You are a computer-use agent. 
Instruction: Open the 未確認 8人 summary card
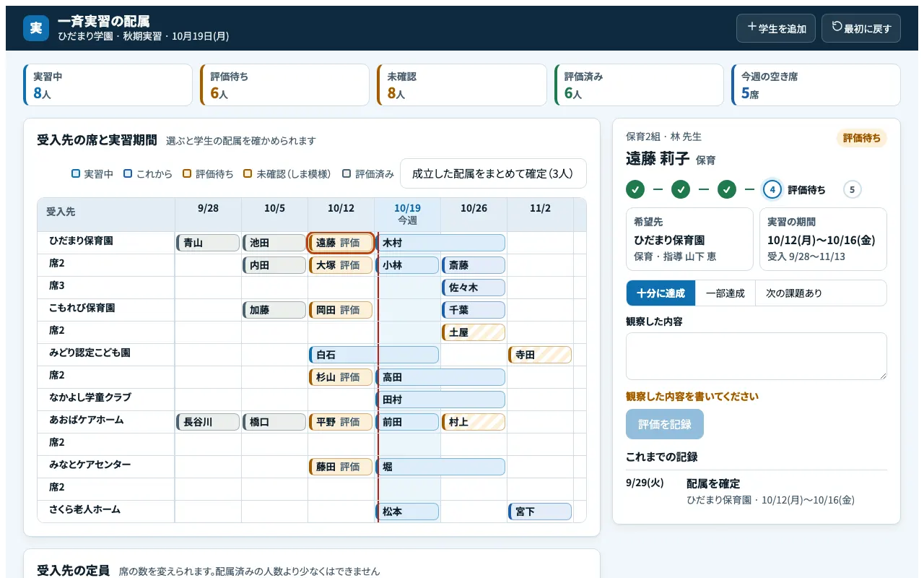point(462,85)
